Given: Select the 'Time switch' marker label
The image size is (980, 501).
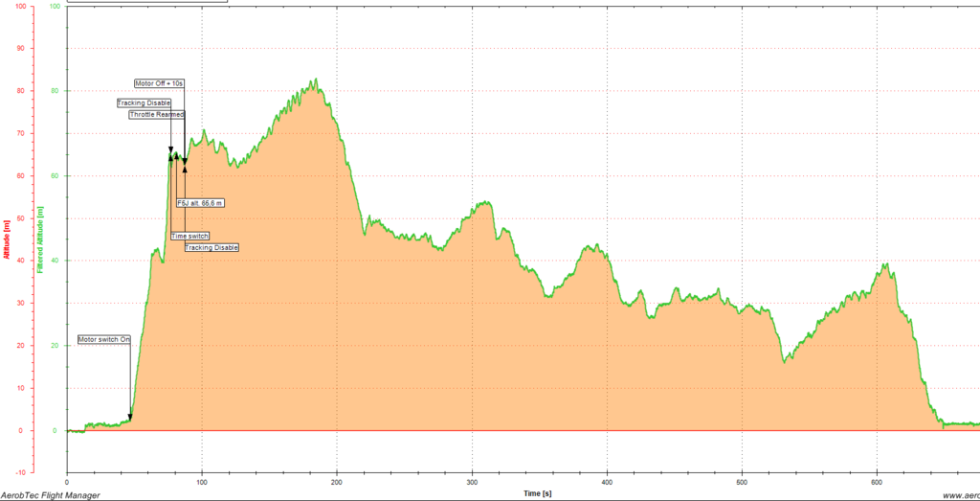Looking at the screenshot, I should click(189, 236).
